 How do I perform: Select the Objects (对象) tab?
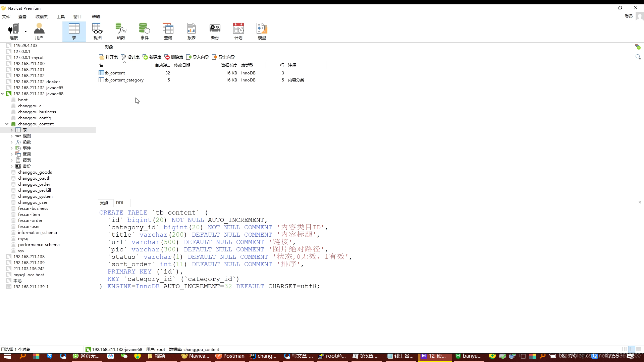[x=109, y=47]
